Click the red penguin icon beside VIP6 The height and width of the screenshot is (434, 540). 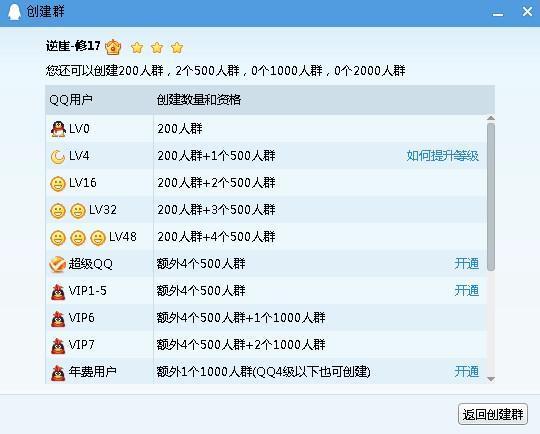(58, 319)
